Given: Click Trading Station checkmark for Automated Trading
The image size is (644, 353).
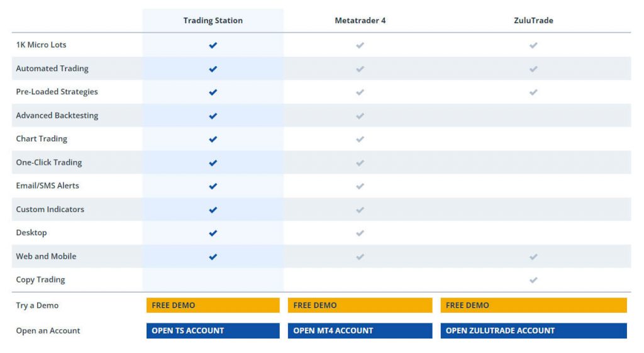Looking at the screenshot, I should (213, 69).
